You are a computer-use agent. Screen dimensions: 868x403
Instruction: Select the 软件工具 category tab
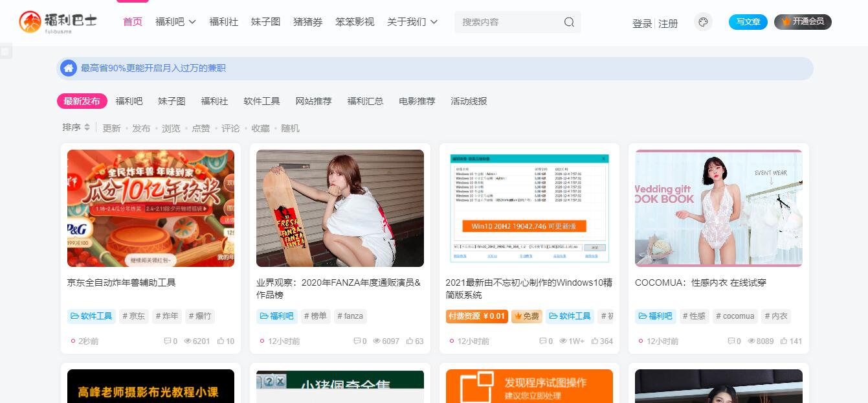click(x=262, y=101)
